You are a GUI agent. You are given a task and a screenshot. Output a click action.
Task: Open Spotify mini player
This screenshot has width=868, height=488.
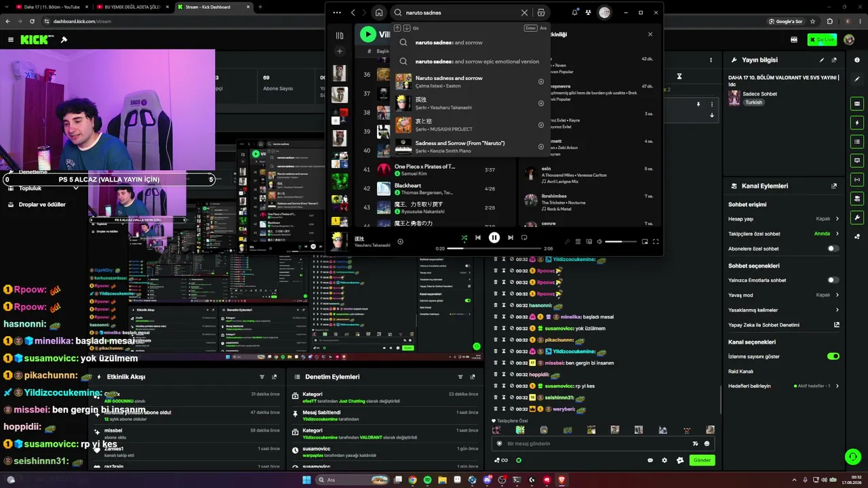(645, 242)
